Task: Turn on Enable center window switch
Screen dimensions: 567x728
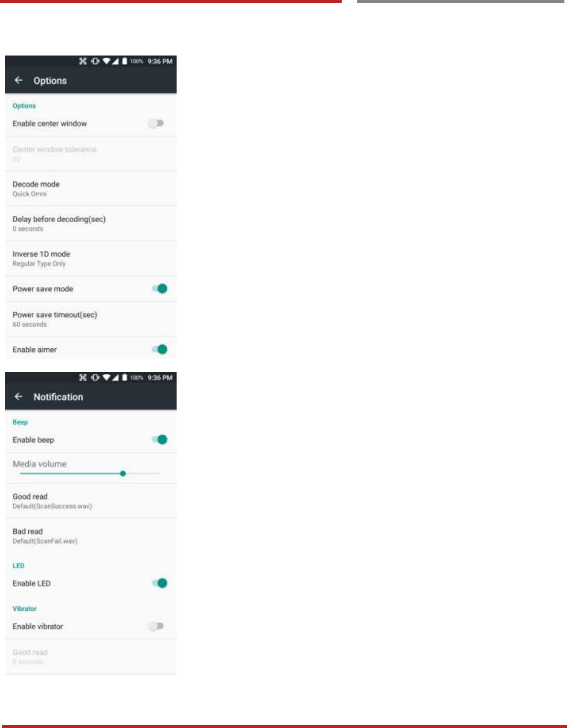Action: [156, 123]
